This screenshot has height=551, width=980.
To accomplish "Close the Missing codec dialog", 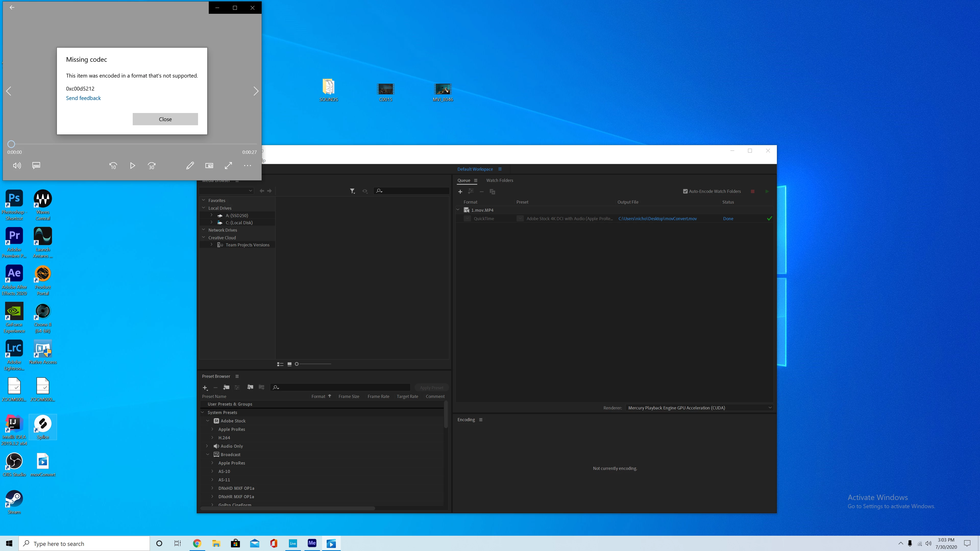I will [165, 119].
